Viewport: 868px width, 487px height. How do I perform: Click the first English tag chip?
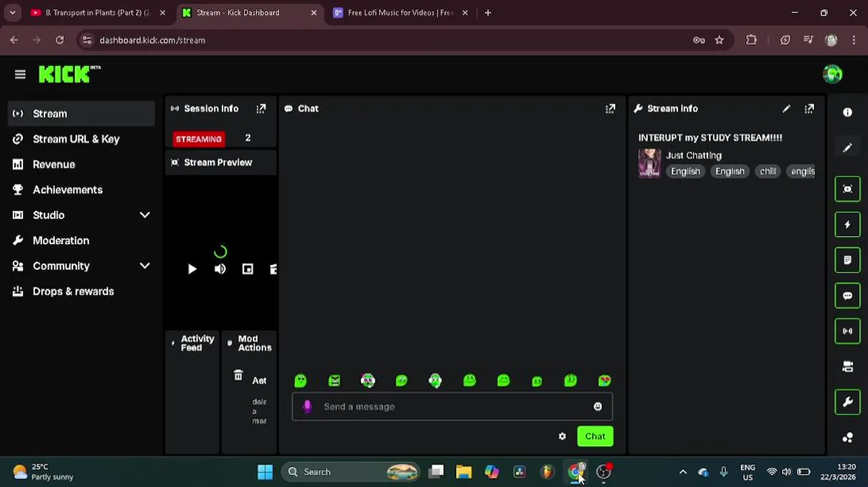(685, 171)
